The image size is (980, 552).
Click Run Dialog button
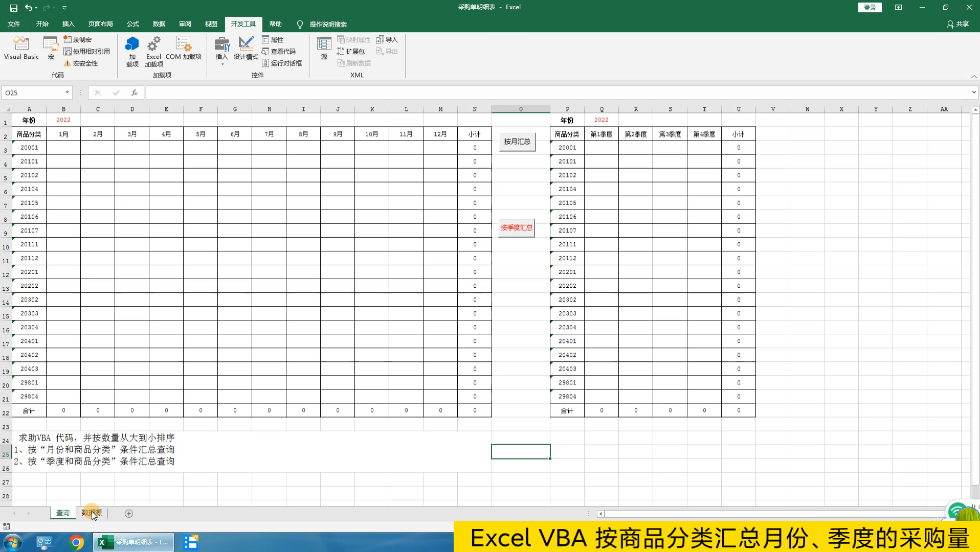point(282,63)
